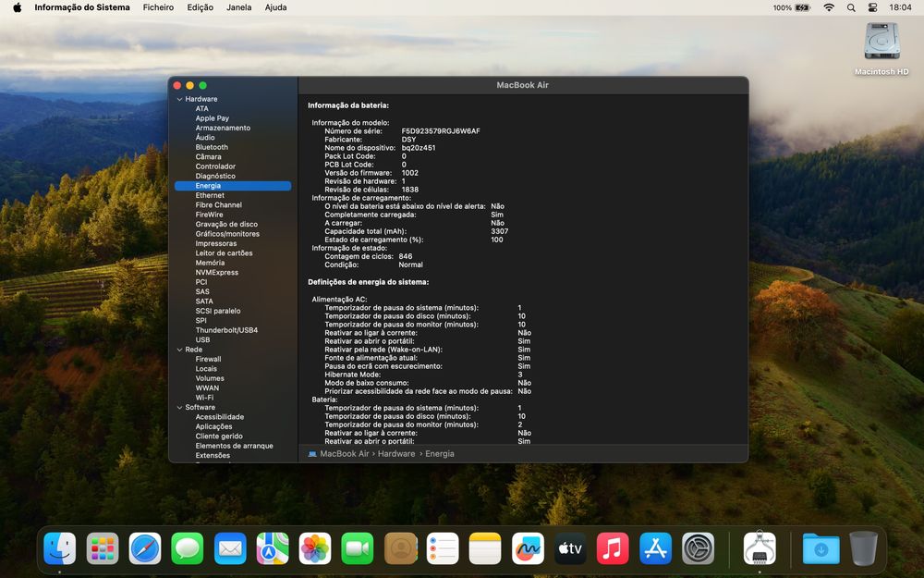Launch Safari from the Dock
Viewport: 924px width, 578px height.
point(145,548)
